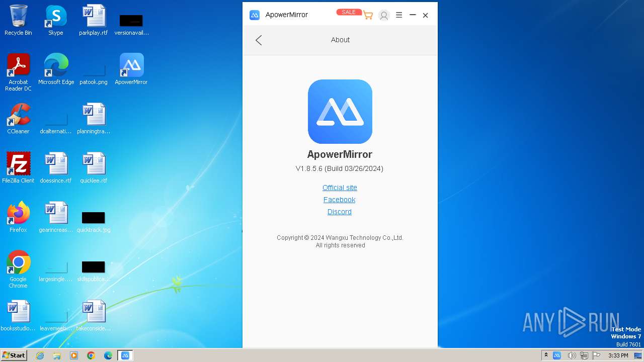Open the network status tray icon
This screenshot has height=362, width=644.
coord(584,355)
